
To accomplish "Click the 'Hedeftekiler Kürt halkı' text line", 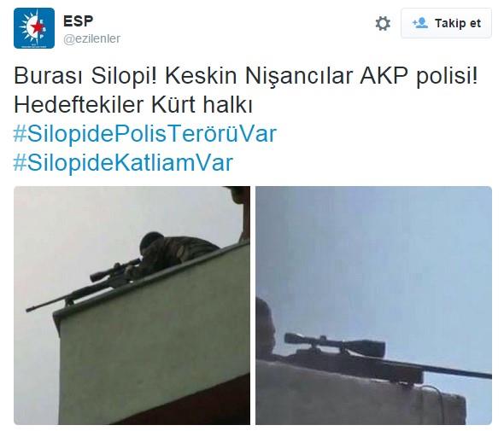I will click(133, 105).
